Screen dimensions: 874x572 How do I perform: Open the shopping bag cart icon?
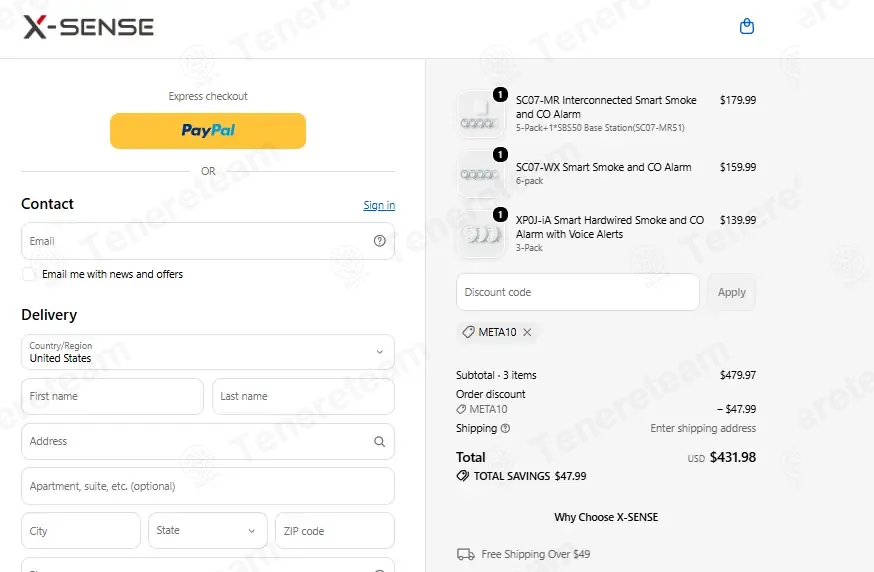[746, 26]
